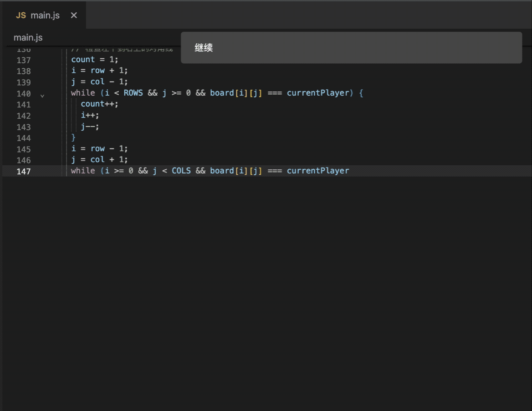
Task: Click 'i++;' statement on line 142
Action: click(x=90, y=115)
